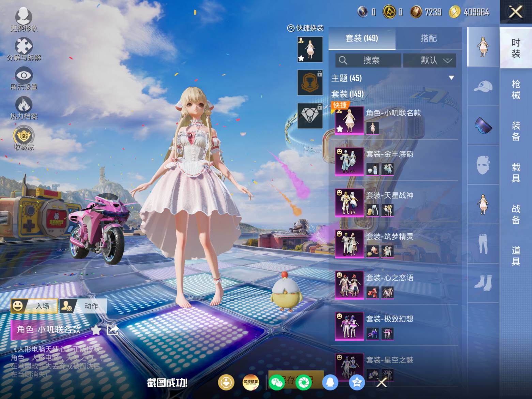The height and width of the screenshot is (399, 532).
Task: Click the 套装-星空之魅 outfit name
Action: 390,360
